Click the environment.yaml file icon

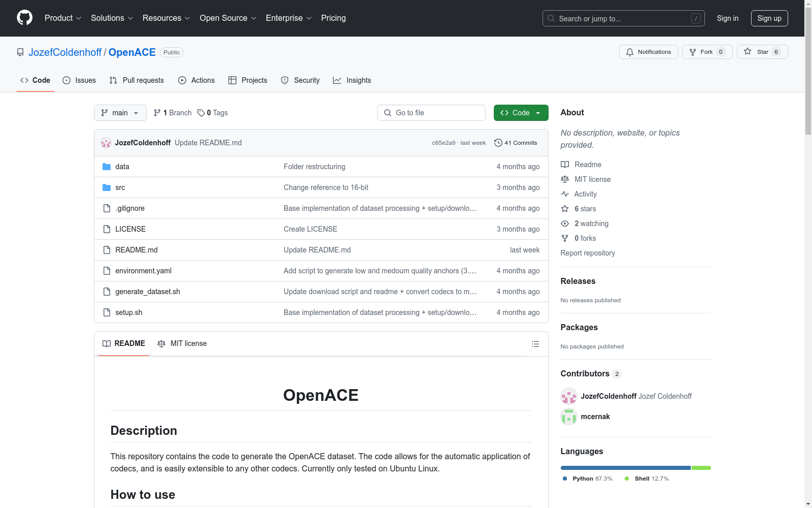(x=107, y=271)
